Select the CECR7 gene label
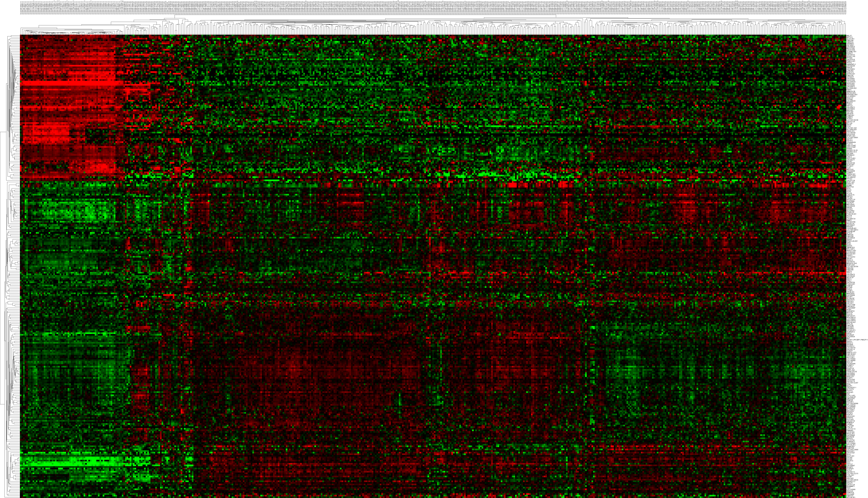Screen dimensions: 868x498 (849, 161)
